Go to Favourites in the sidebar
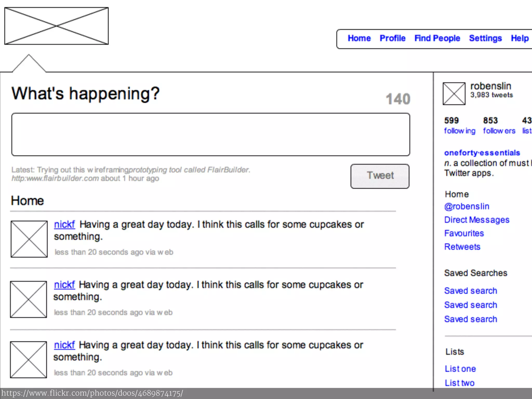 click(x=464, y=233)
